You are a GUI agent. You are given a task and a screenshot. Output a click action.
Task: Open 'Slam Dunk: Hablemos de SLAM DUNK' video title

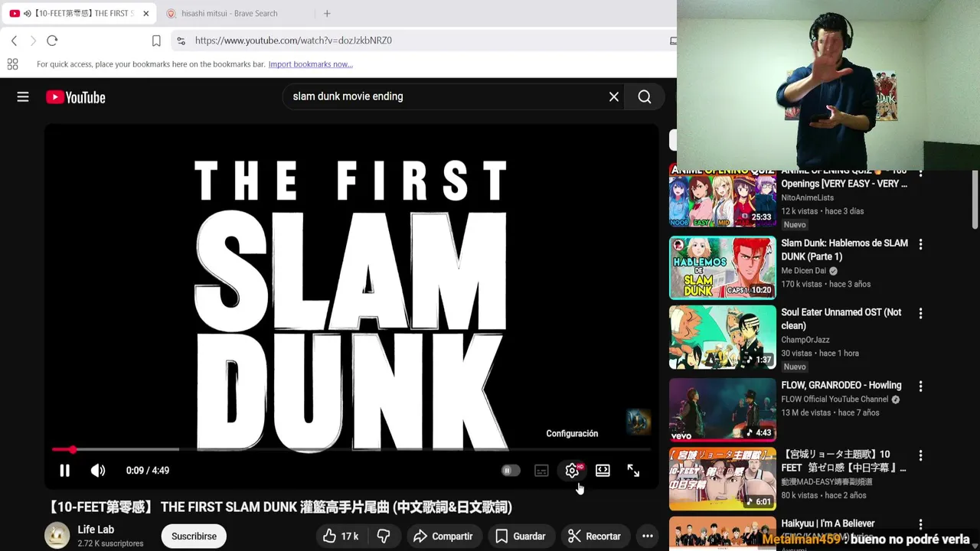844,249
